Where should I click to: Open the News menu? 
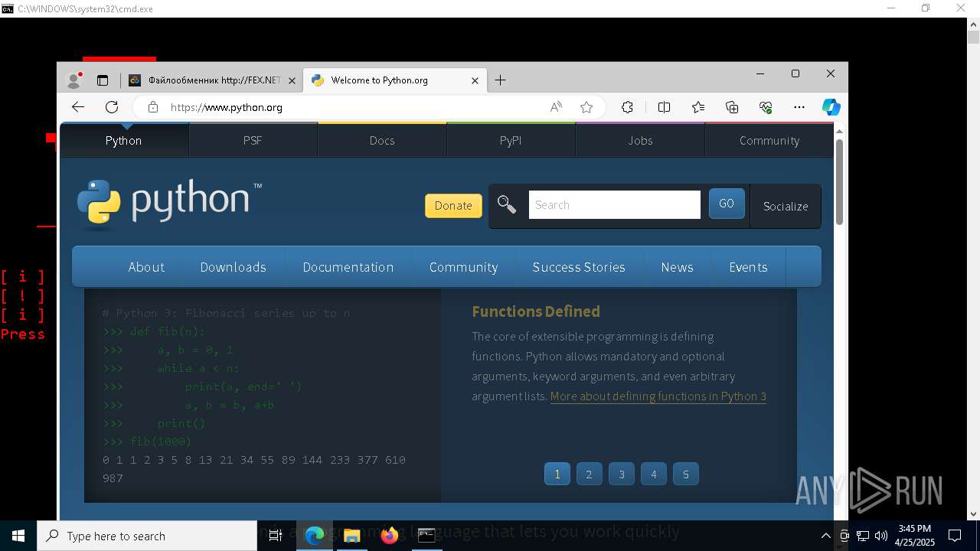coord(678,267)
